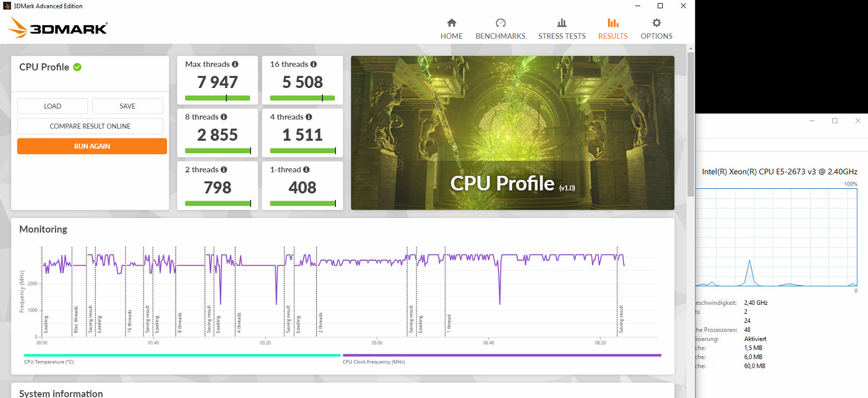Viewport: 868px width, 398px height.
Task: Click the 8 threads score 2 855
Action: tap(218, 135)
